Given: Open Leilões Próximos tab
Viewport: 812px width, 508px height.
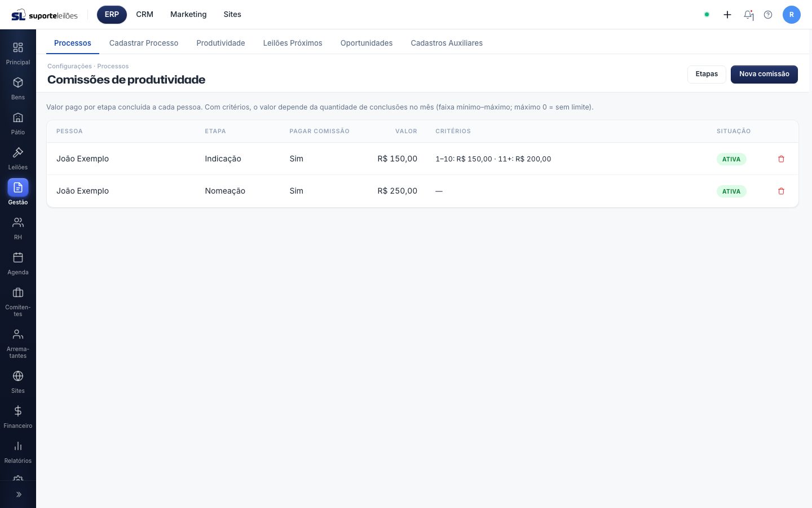Looking at the screenshot, I should coord(293,43).
